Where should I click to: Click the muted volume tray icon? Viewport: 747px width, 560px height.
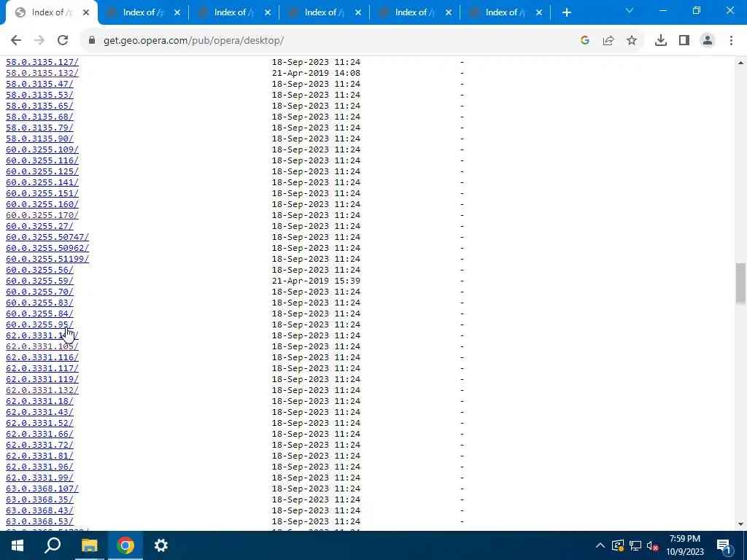pyautogui.click(x=652, y=545)
